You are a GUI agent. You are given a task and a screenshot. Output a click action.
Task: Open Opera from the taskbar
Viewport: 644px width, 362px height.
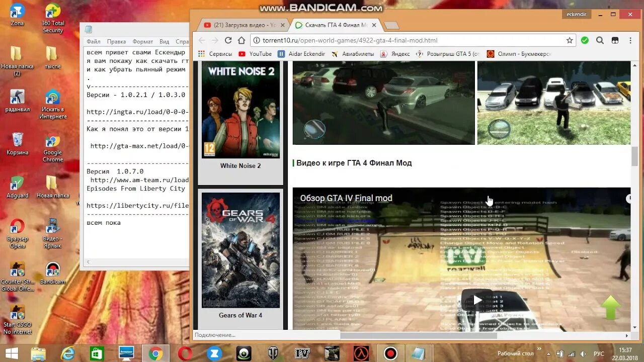point(185,353)
